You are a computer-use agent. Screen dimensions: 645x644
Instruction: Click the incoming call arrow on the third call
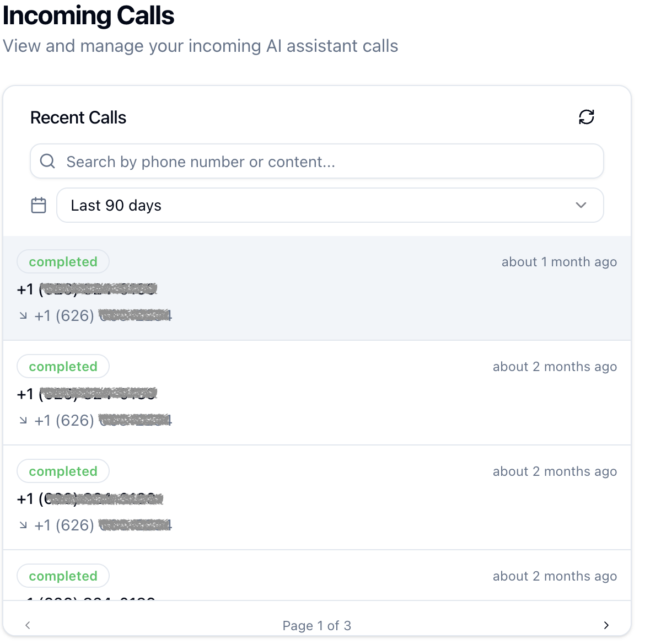23,525
